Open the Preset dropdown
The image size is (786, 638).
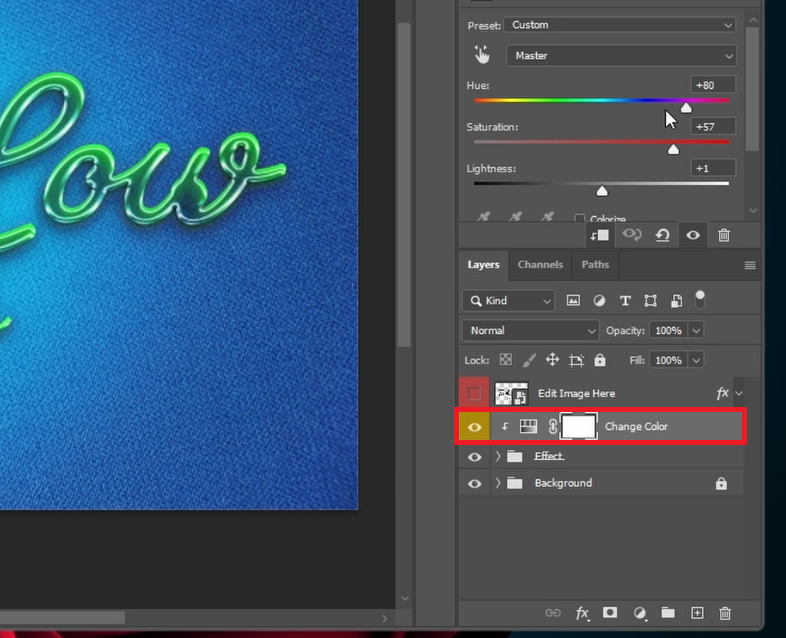[x=621, y=25]
